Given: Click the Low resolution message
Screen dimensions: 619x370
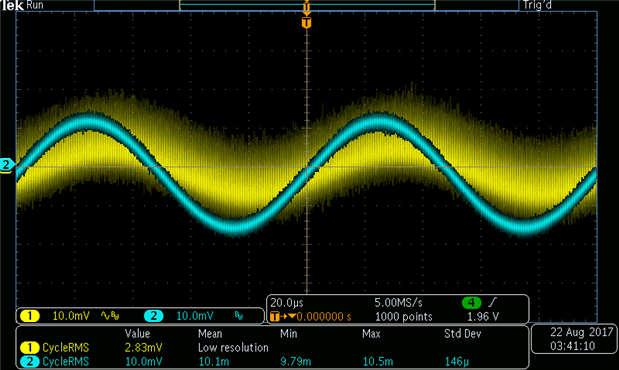Looking at the screenshot, I should pos(233,347).
